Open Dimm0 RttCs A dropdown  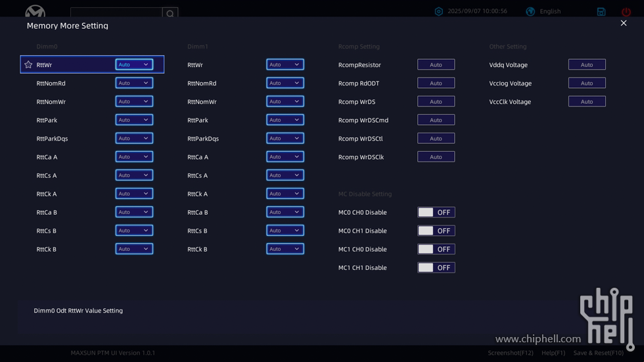tap(134, 175)
